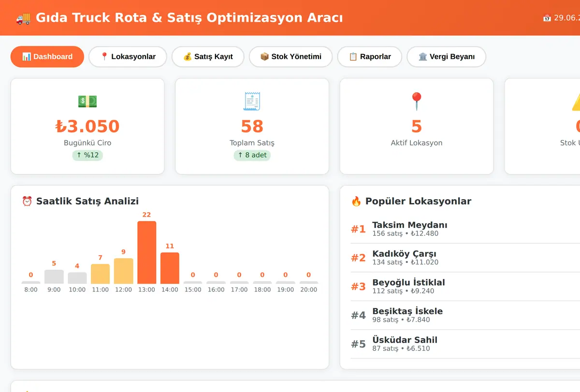Click the '134 satış • ₺11.020' text

(405, 262)
